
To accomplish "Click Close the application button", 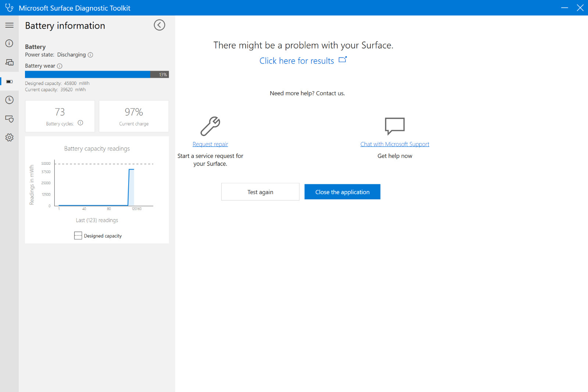I will tap(342, 192).
